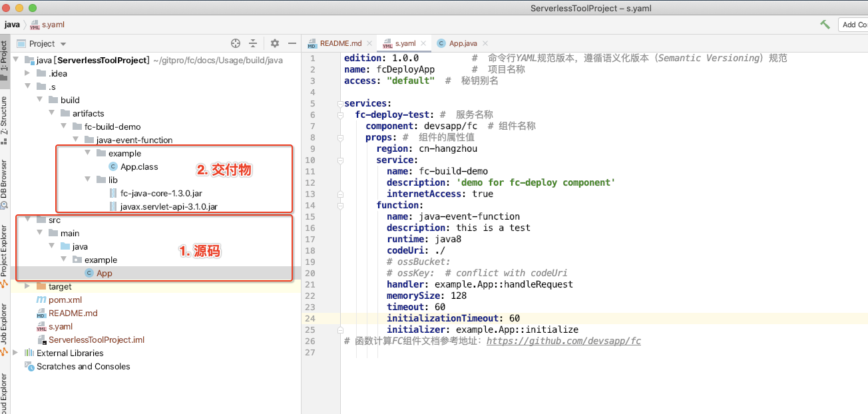Click the java breadcrumb in navigation bar
This screenshot has width=868, height=414.
click(12, 25)
